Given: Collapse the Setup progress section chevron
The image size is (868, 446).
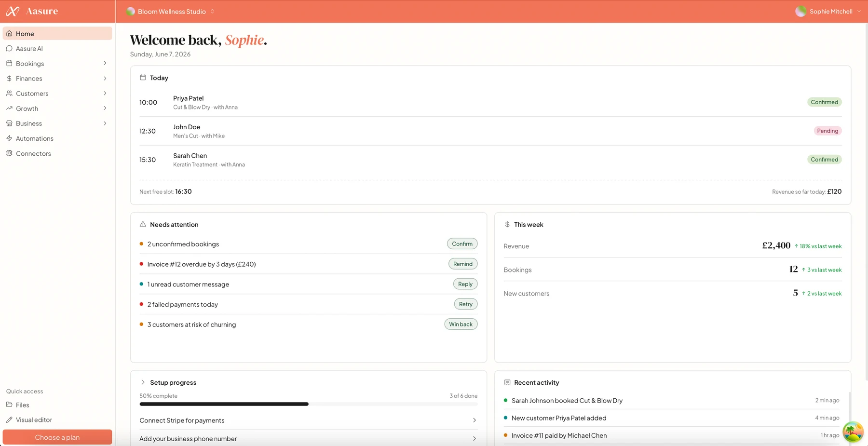Looking at the screenshot, I should [x=143, y=382].
